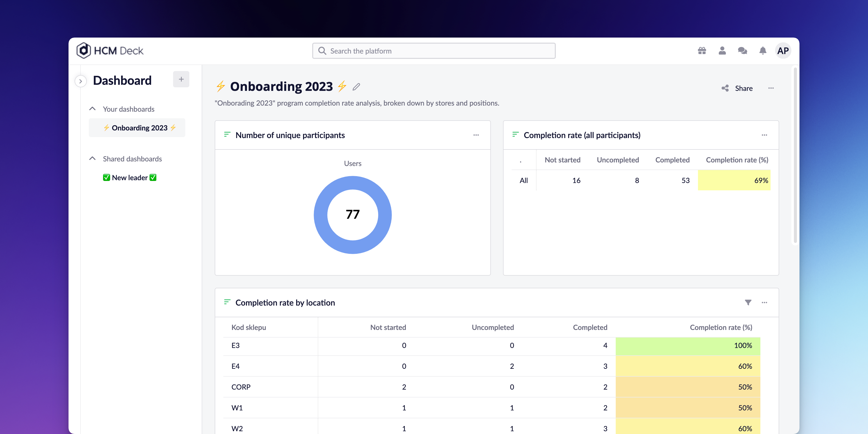Click the 77 users donut chart
The height and width of the screenshot is (434, 868).
pyautogui.click(x=353, y=215)
